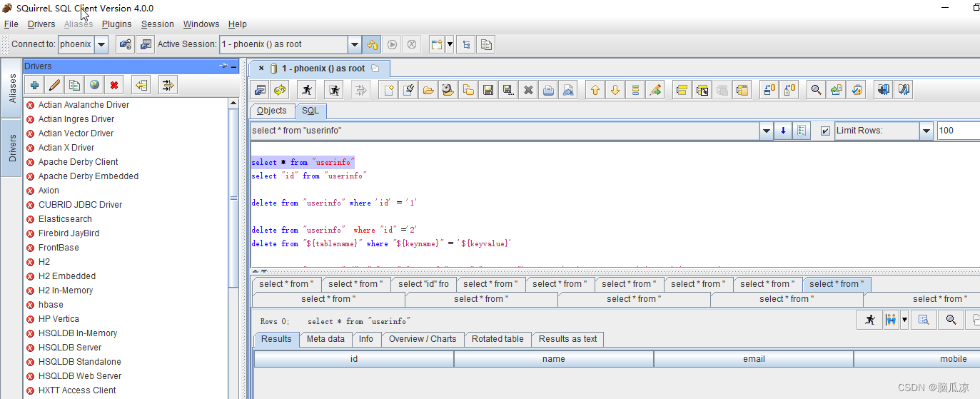Select the 'select "id" fro' result tab
The image size is (980, 399).
point(424,284)
